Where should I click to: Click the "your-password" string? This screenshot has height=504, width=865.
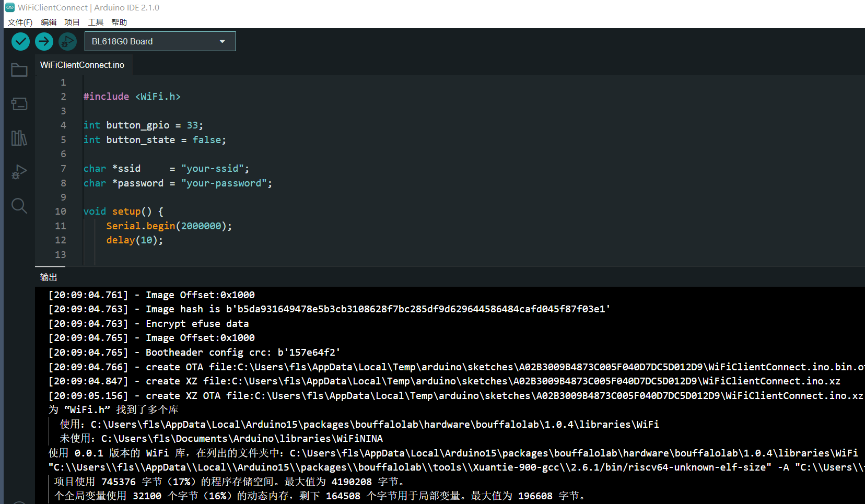point(224,183)
